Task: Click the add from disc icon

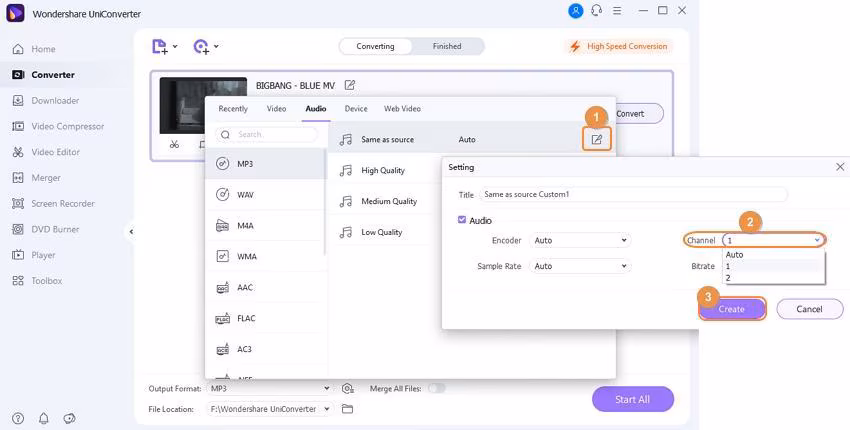Action: pos(201,47)
